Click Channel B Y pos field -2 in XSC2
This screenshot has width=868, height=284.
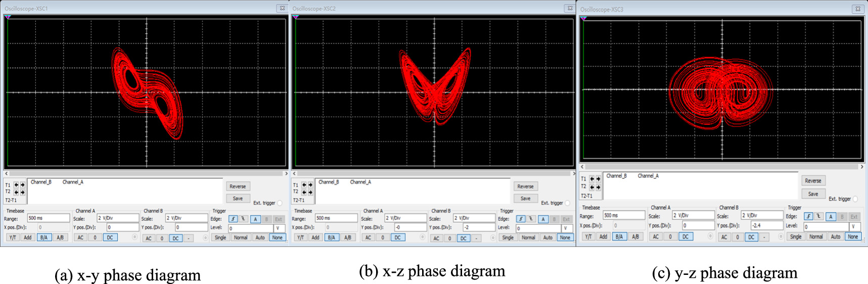[x=479, y=227]
